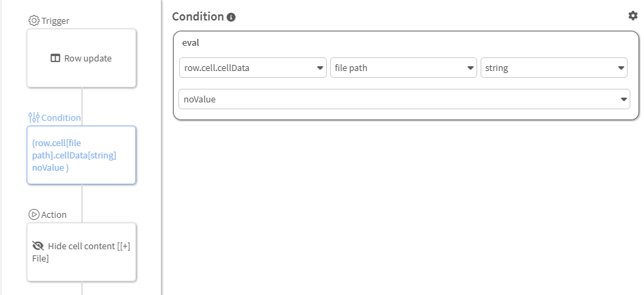The width and height of the screenshot is (644, 295).
Task: Click the Trigger section label
Action: (x=55, y=20)
